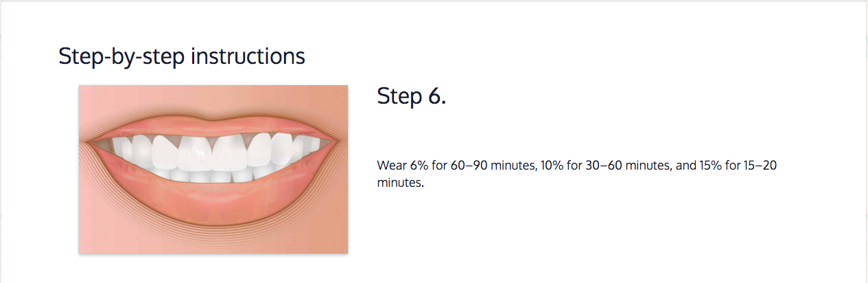
Task: Click the "Step-by-step instructions" heading
Action: click(x=182, y=56)
